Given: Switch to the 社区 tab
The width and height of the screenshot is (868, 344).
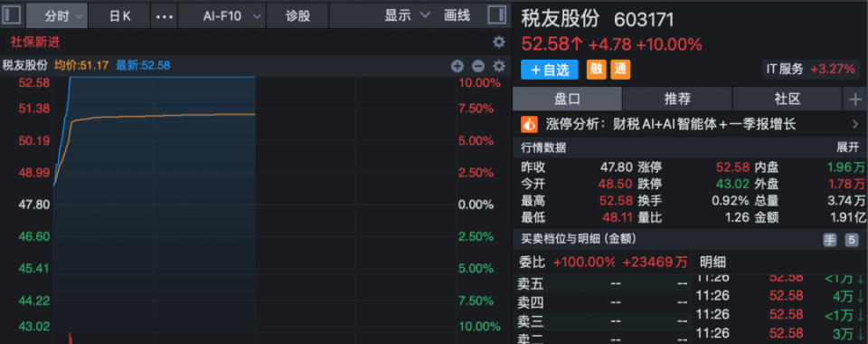Looking at the screenshot, I should tap(788, 100).
